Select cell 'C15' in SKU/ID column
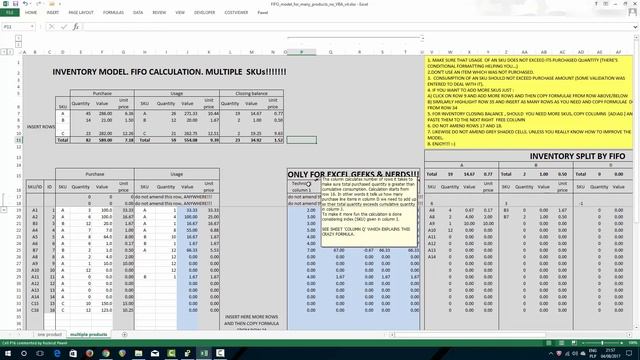 click(x=35, y=303)
